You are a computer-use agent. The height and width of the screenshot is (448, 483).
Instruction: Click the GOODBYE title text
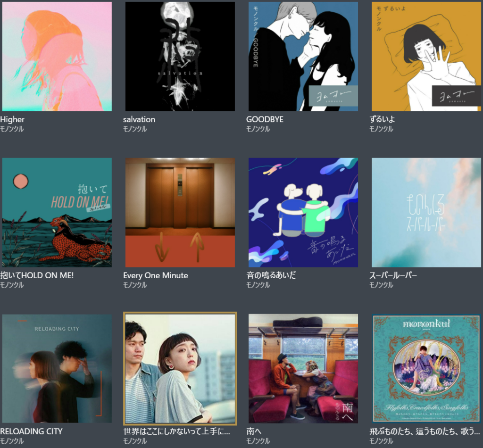[x=265, y=119]
